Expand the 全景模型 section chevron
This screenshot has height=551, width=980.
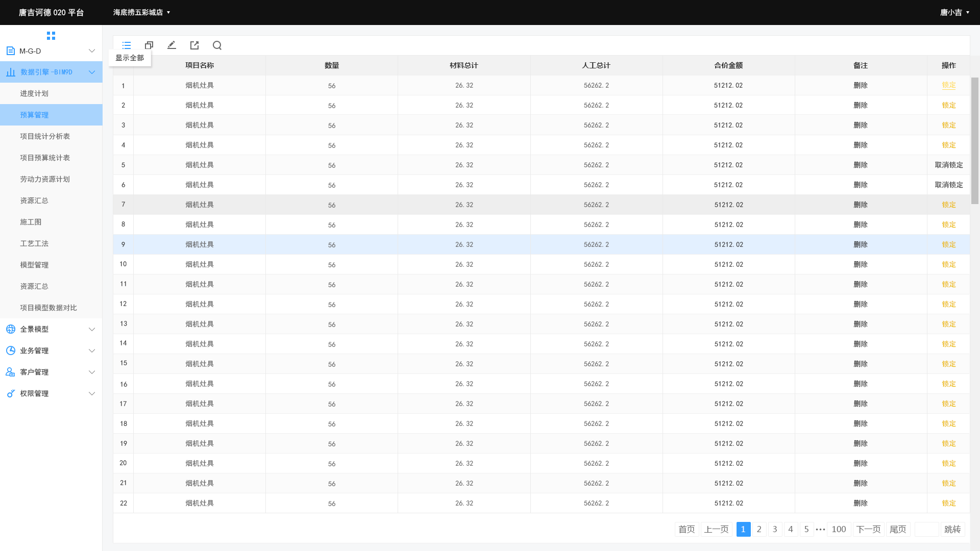pos(92,329)
